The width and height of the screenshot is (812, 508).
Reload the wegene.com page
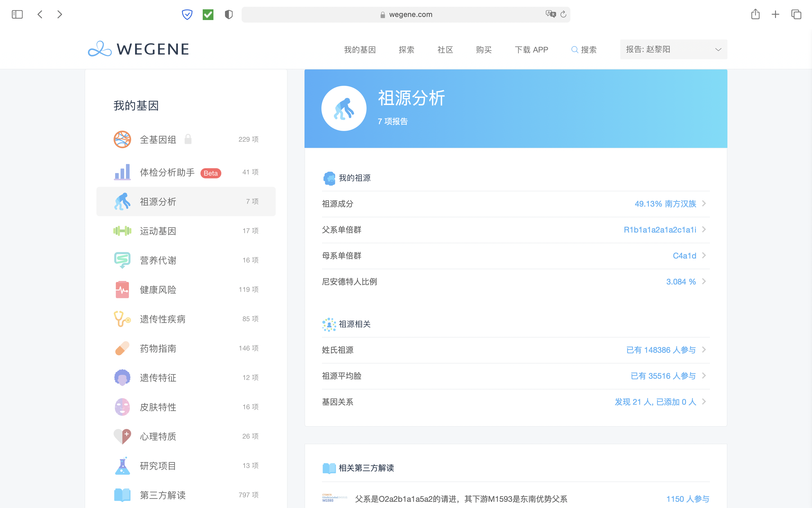click(x=563, y=14)
